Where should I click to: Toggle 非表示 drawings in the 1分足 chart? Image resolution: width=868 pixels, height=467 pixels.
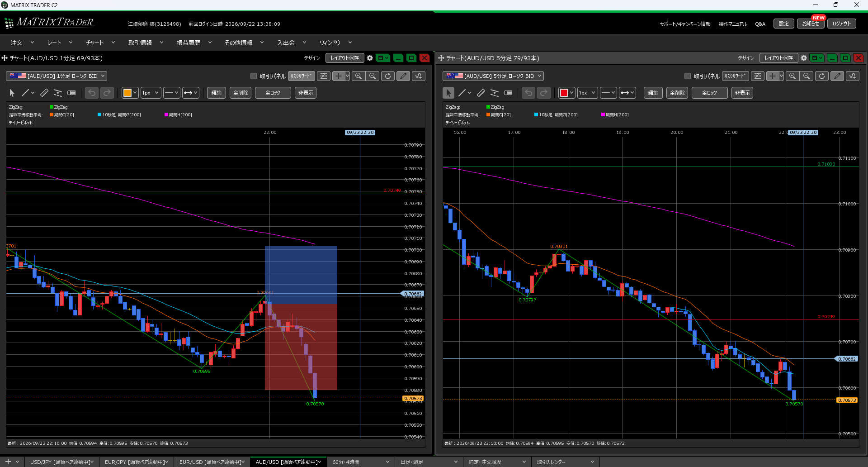pos(306,93)
